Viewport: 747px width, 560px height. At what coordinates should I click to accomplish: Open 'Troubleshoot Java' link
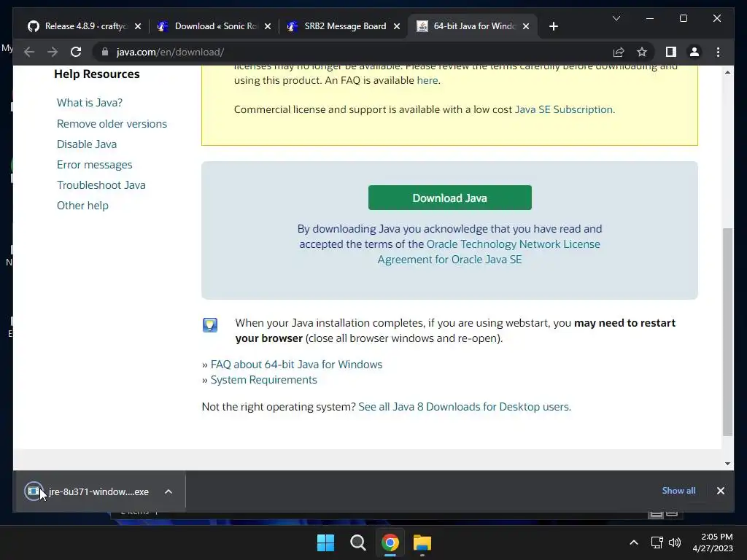coord(101,184)
